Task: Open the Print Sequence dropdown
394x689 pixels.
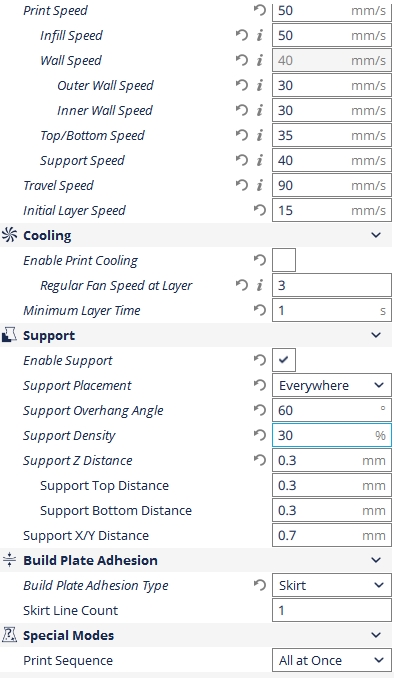Action: tap(332, 660)
